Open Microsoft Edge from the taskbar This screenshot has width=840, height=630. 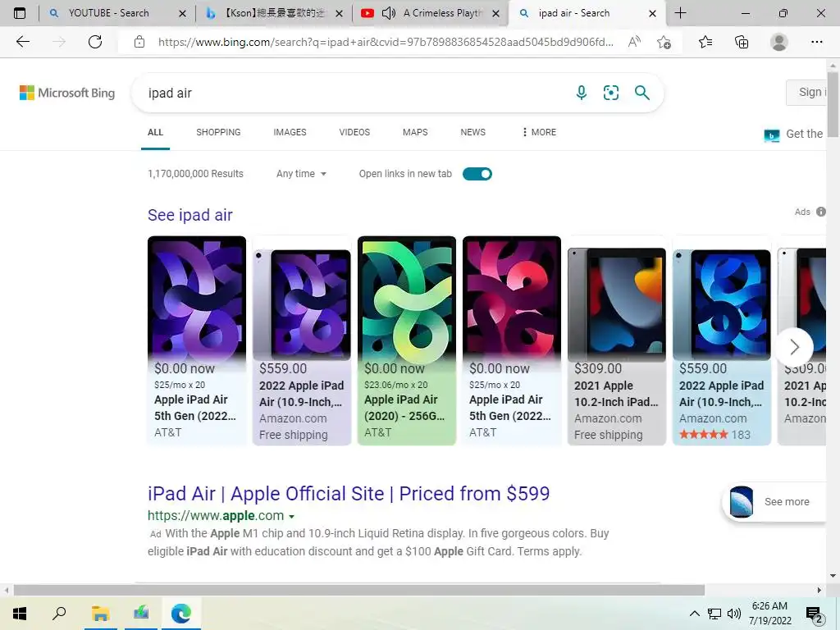181,614
